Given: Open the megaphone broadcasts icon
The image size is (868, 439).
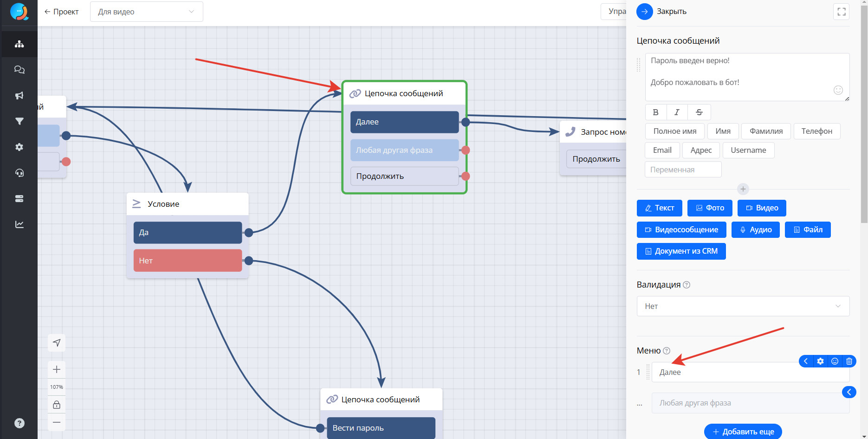Looking at the screenshot, I should point(19,96).
